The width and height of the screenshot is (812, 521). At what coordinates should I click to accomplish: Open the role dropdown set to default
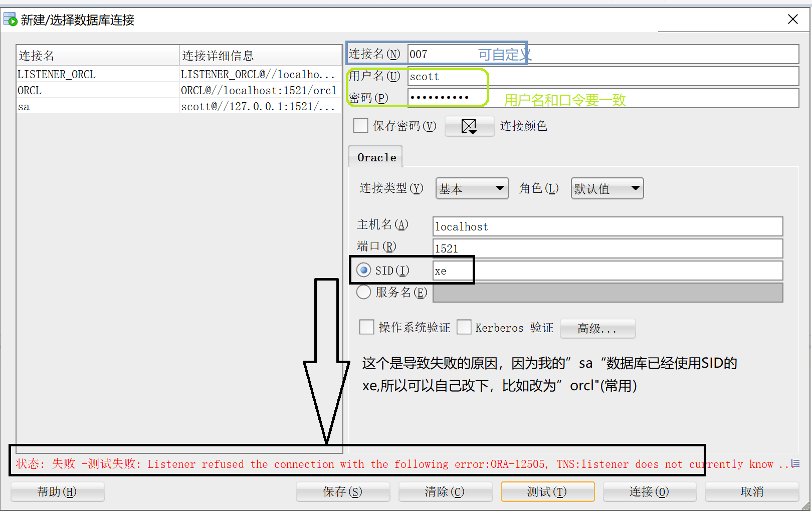[607, 188]
